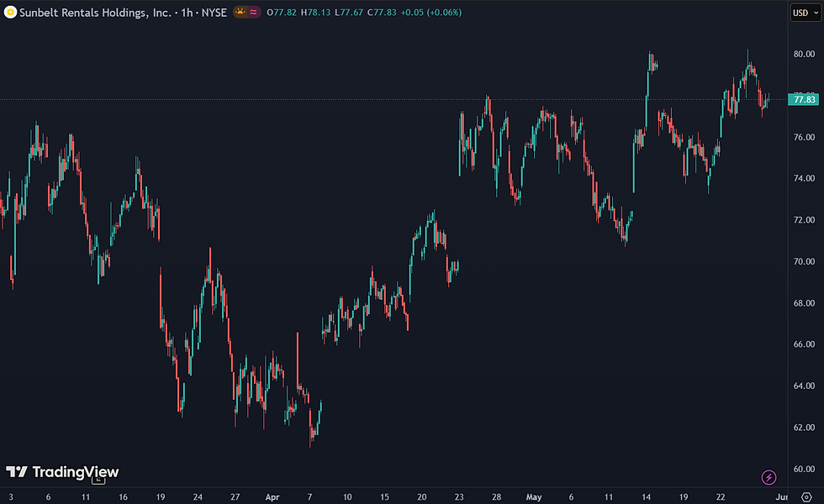
Task: Click the 72.00 price axis label
Action: [804, 220]
